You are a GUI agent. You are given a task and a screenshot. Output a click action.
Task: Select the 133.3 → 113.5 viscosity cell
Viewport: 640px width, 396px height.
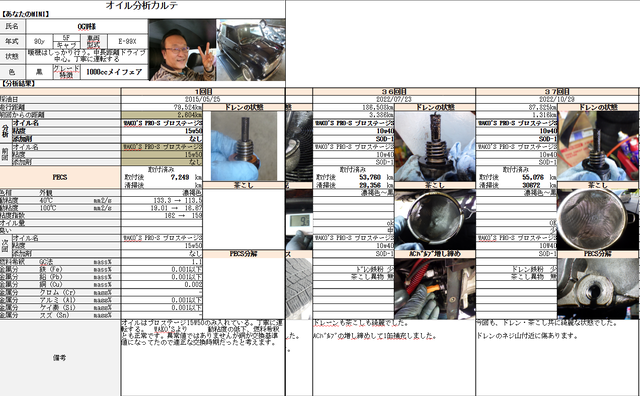[x=162, y=200]
